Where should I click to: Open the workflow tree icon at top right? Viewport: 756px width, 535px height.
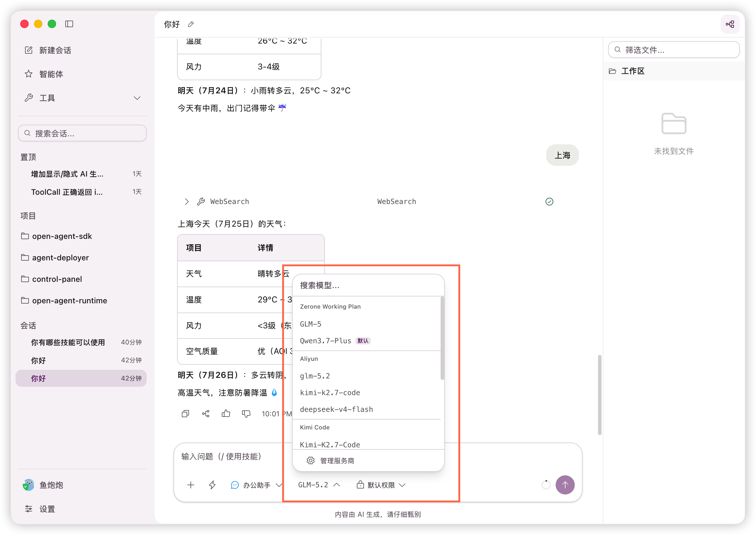730,24
